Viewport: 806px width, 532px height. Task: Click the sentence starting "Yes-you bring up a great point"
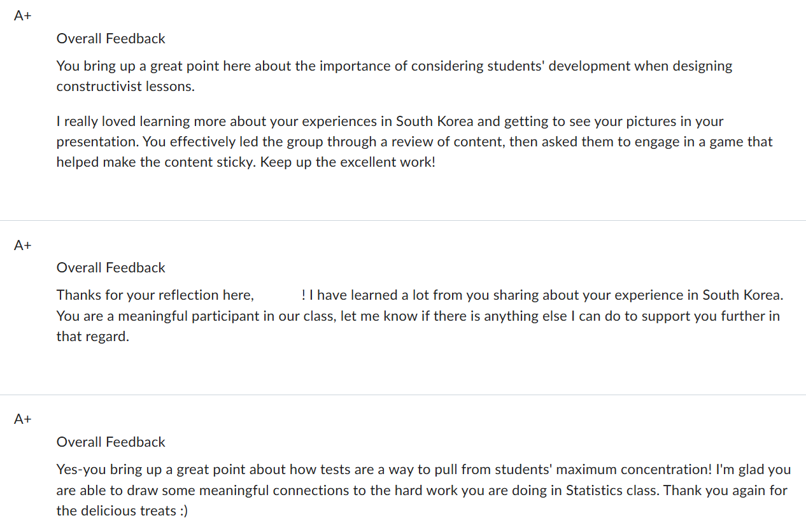383,470
